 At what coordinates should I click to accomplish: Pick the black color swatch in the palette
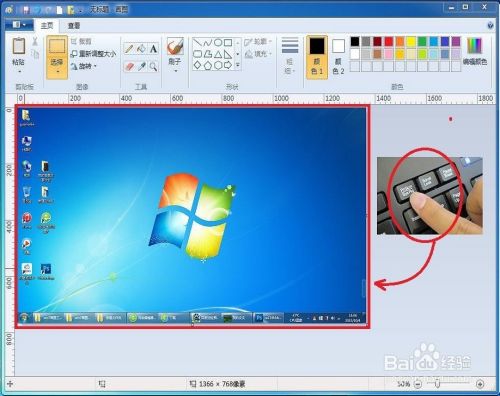[355, 42]
